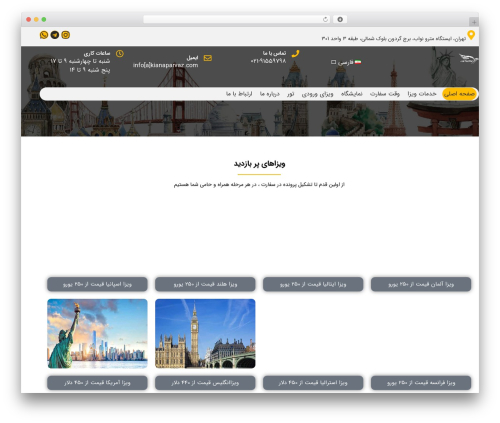Select ویزا اسپانیا price button
This screenshot has height=423, width=500.
[x=97, y=284]
